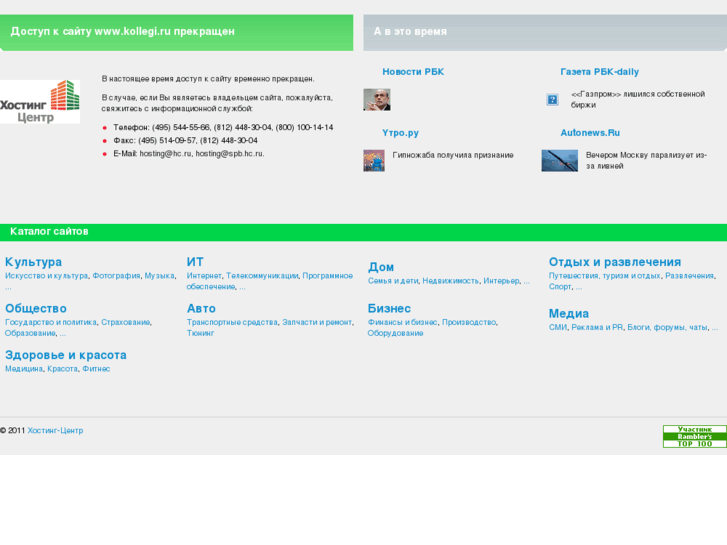Open the Интерьер subcategory link
Viewport: 727px width, 545px height.
(x=501, y=281)
